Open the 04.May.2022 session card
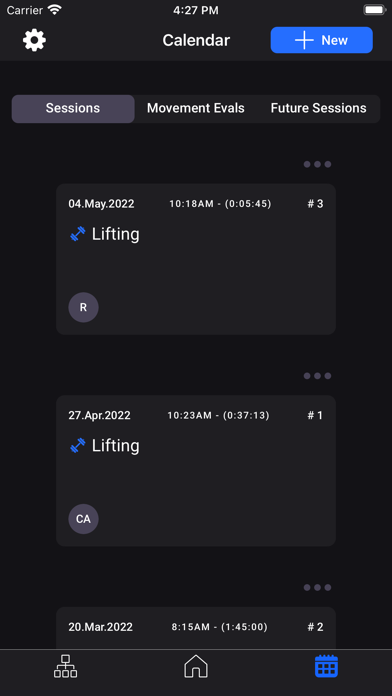The image size is (392, 696). coord(196,259)
